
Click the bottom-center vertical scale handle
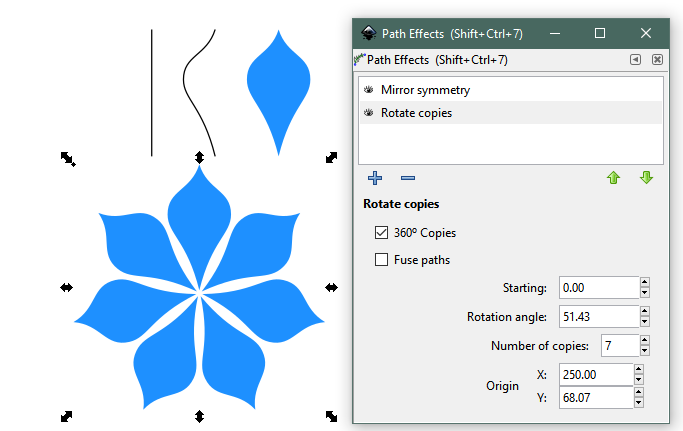[x=199, y=416]
